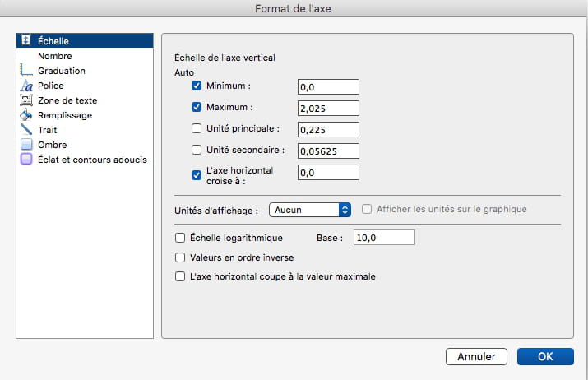
Task: Select the Trait line icon
Action: click(26, 129)
